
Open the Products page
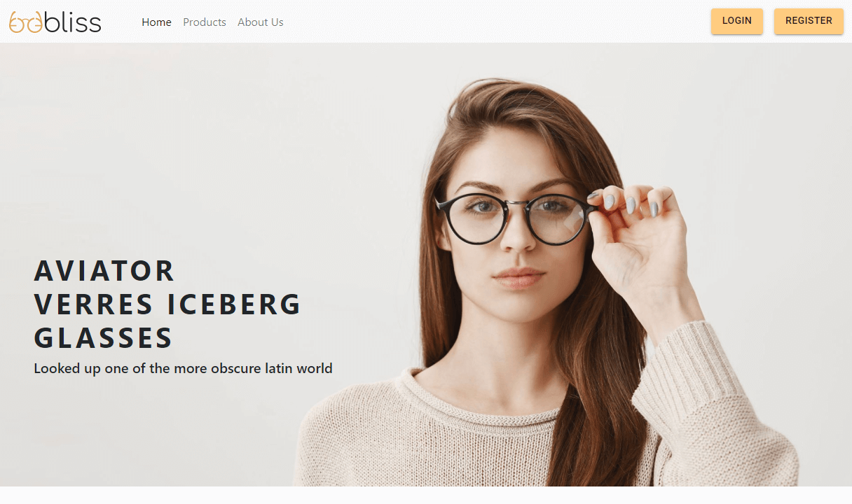205,22
